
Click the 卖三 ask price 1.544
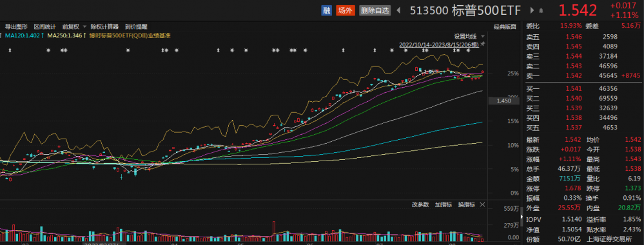click(x=573, y=56)
